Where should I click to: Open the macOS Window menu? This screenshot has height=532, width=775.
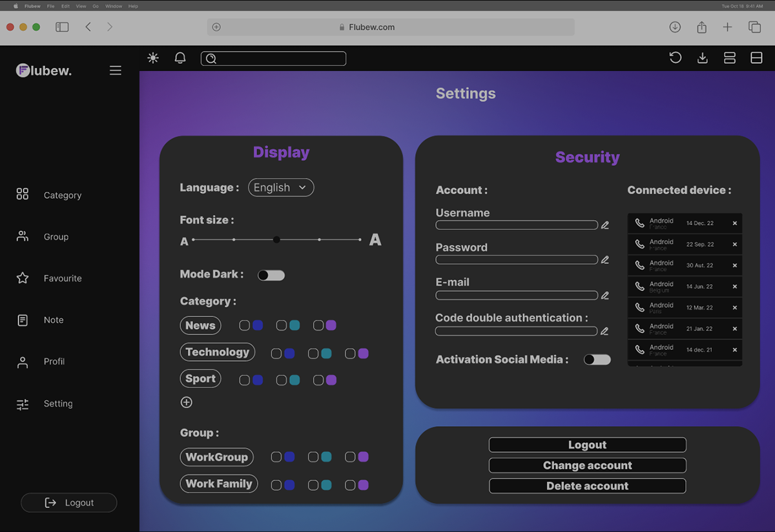pos(114,6)
